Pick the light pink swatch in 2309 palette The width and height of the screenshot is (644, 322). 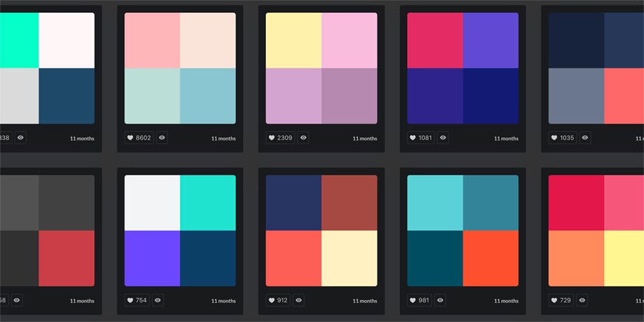tap(349, 40)
